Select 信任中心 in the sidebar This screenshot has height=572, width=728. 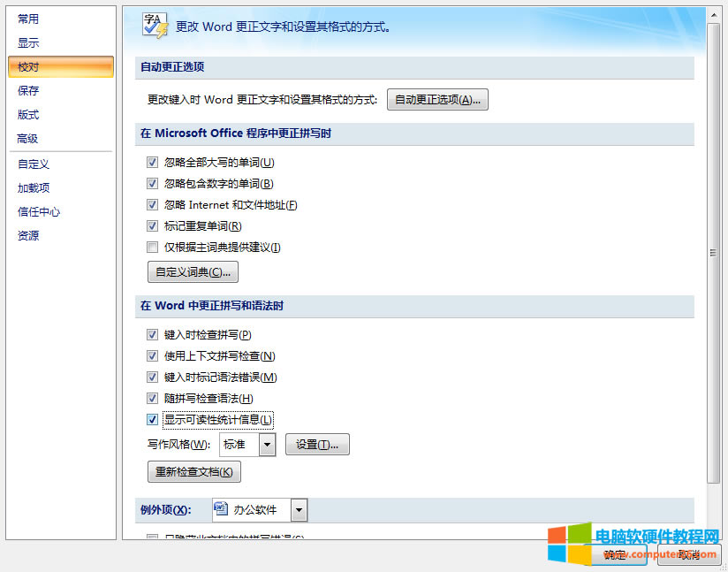point(37,211)
